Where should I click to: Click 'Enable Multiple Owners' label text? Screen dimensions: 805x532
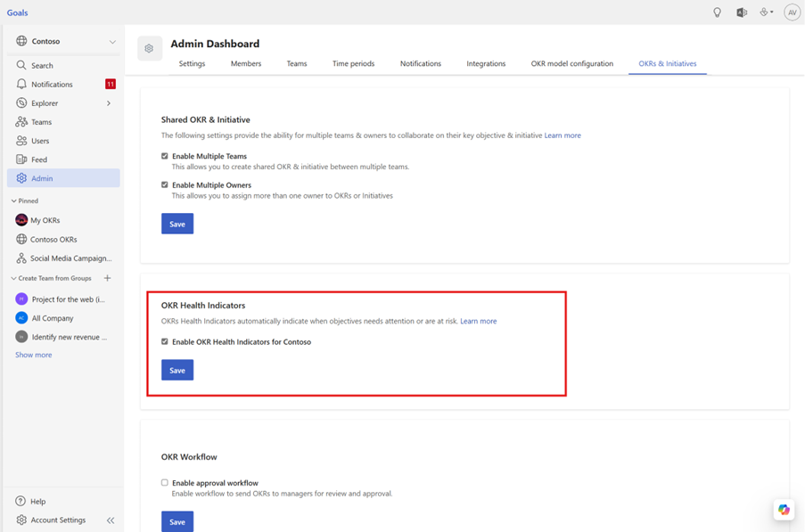[211, 185]
